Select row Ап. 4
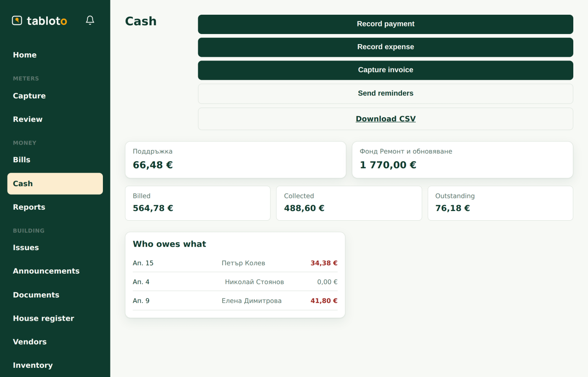Image resolution: width=588 pixels, height=377 pixels. [x=235, y=282]
